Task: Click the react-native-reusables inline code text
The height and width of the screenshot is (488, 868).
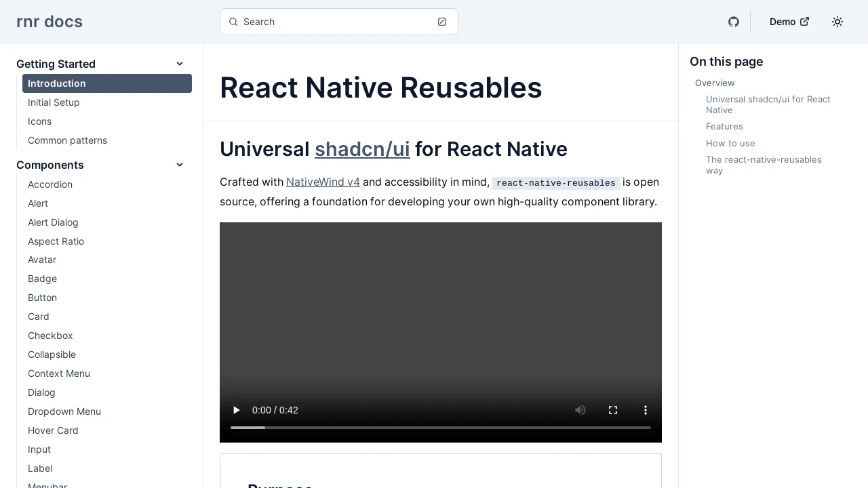Action: (556, 183)
